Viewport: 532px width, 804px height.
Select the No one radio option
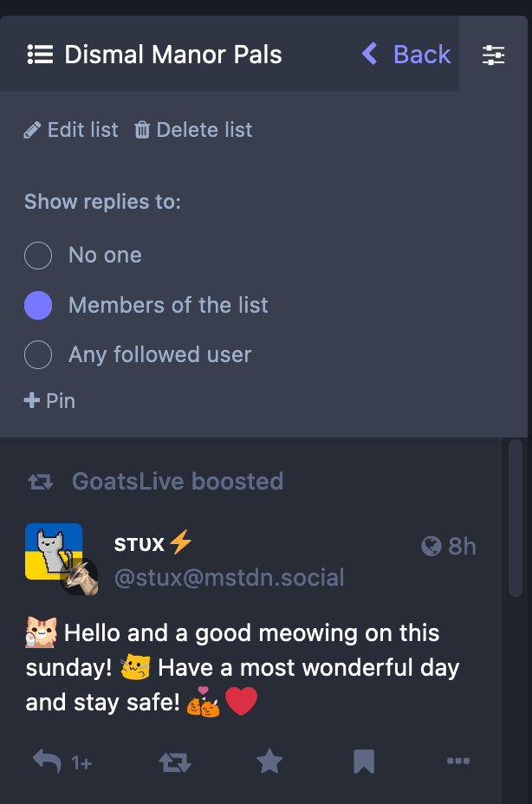(x=38, y=256)
